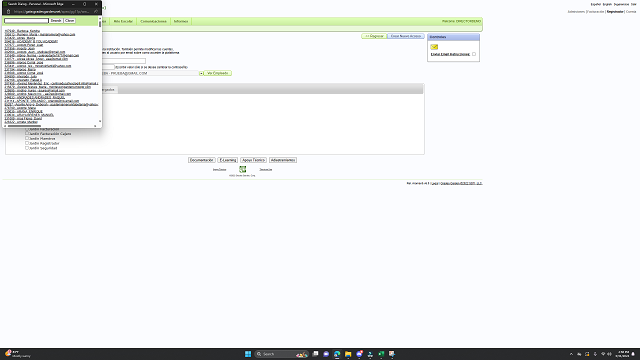Click the Close button in the popup dialog

tap(70, 20)
